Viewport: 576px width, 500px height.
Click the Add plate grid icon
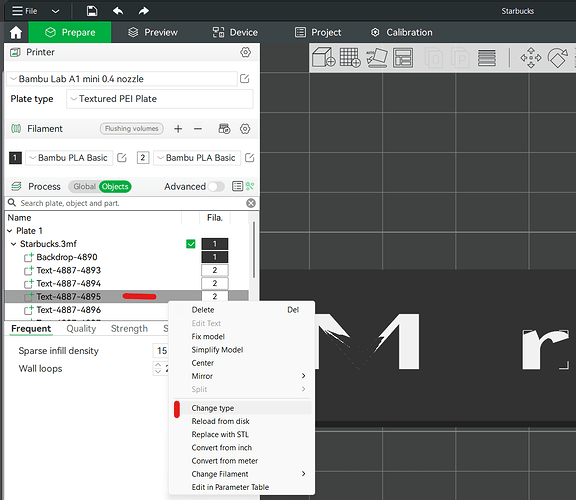(x=350, y=57)
